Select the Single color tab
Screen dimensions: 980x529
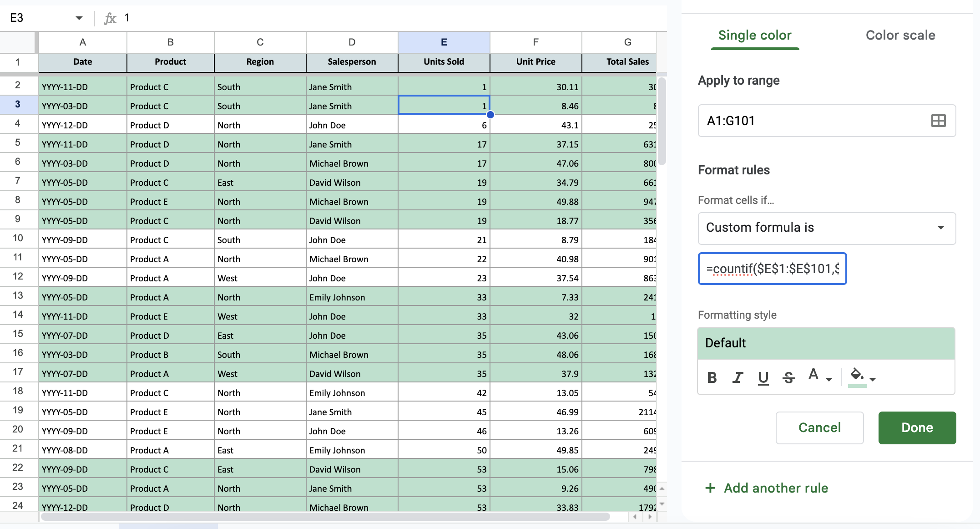point(755,35)
